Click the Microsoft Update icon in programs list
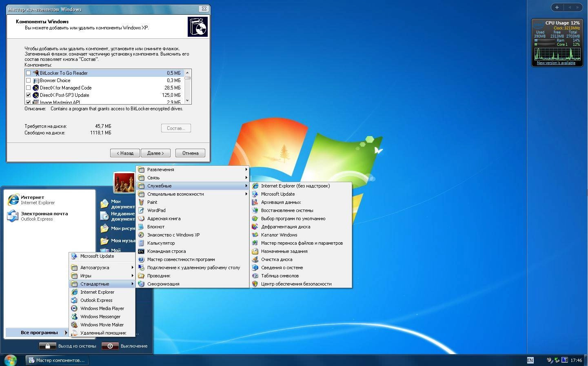 tap(74, 256)
